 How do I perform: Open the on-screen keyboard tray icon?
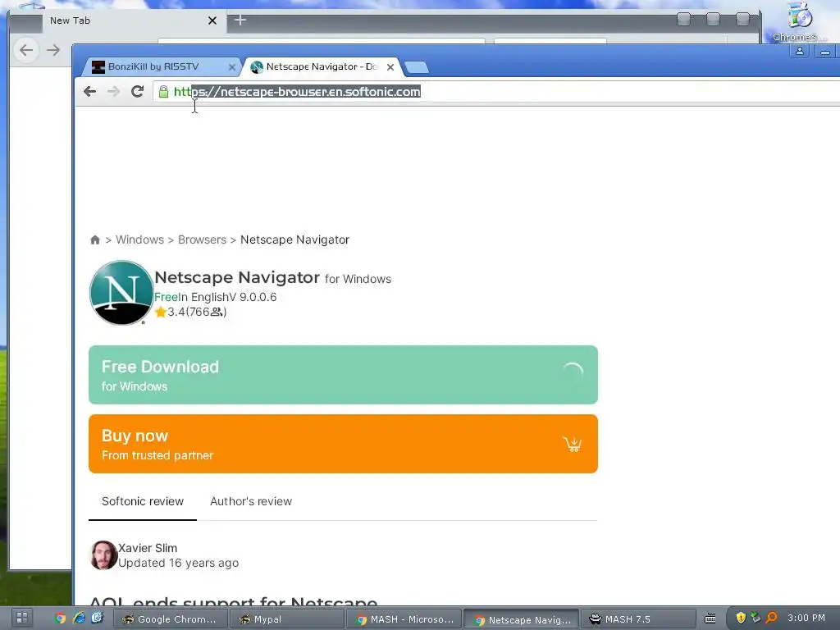(710, 619)
